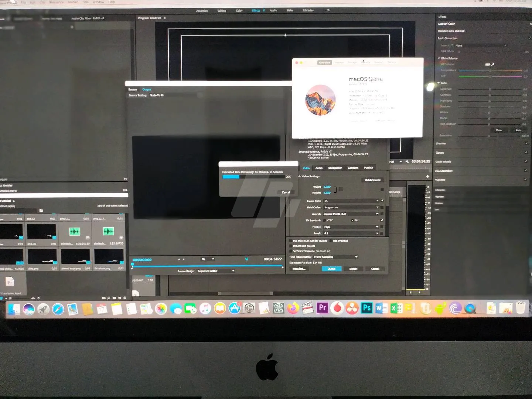
Task: Open Final Cut Pro clapperboard icon
Action: (x=307, y=308)
